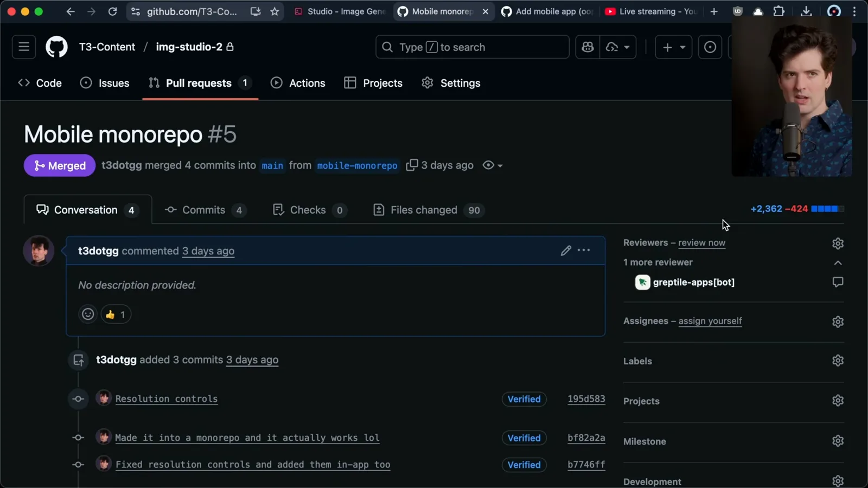Add a reaction with the smiley icon
Screen dimensions: 868x488
coord(88,314)
